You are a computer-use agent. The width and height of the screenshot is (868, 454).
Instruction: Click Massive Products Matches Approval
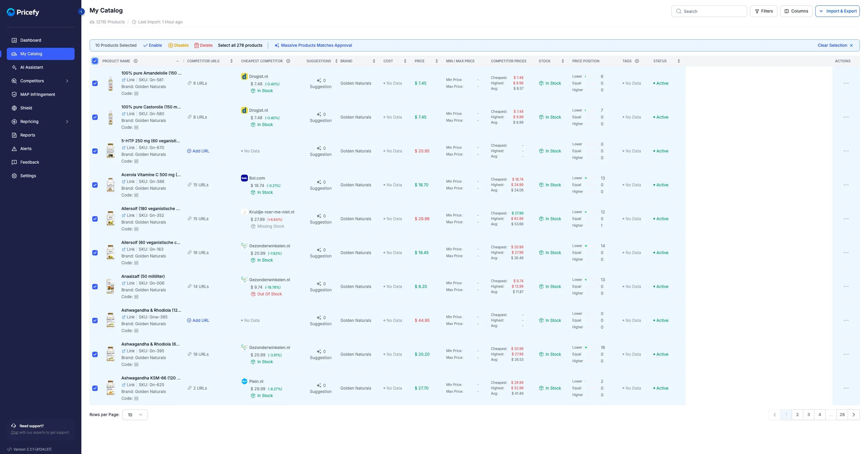[313, 45]
